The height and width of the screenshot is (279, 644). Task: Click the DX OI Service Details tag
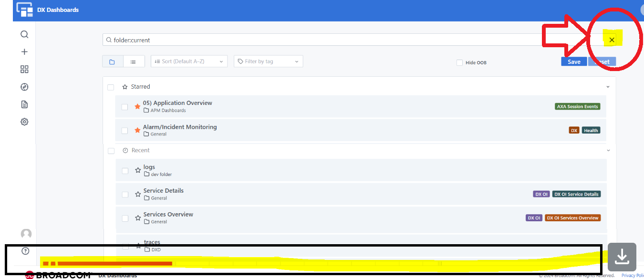coord(576,194)
